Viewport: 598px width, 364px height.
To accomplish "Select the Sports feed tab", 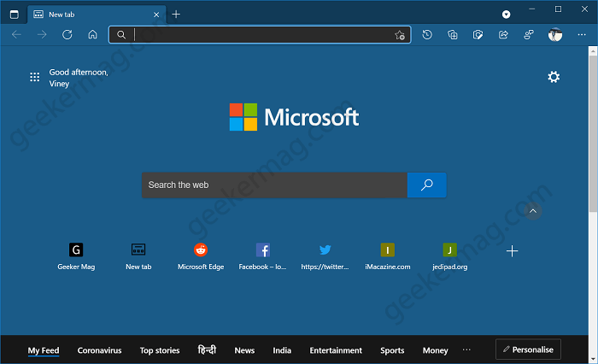I will (392, 350).
